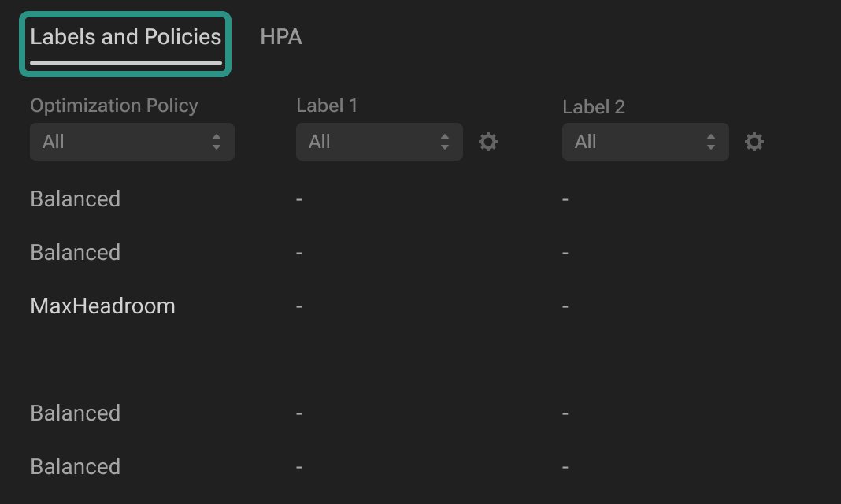Open the Label 2 gear settings
The image size is (841, 504).
click(x=754, y=142)
